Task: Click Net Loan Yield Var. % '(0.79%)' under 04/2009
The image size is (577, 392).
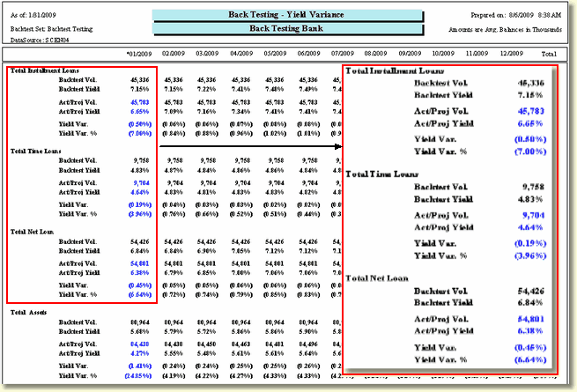Action: [240, 295]
